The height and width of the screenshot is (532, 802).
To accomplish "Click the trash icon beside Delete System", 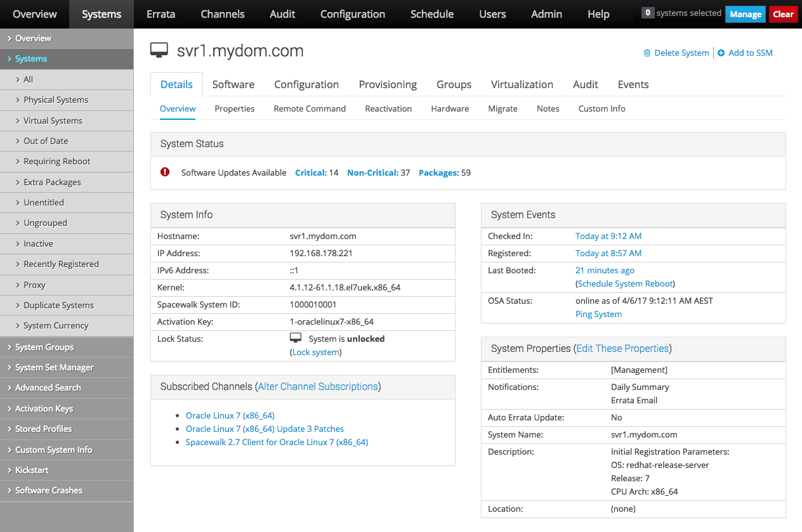I will click(647, 53).
